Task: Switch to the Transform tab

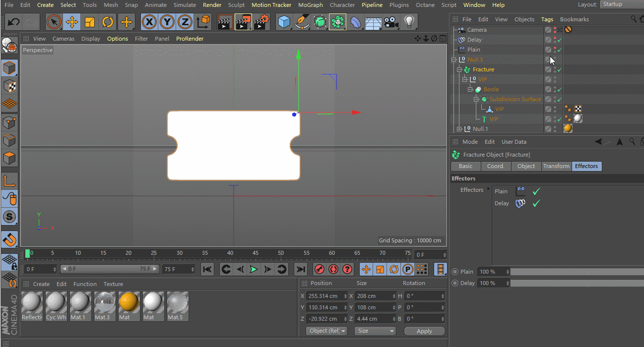Action: click(x=556, y=167)
